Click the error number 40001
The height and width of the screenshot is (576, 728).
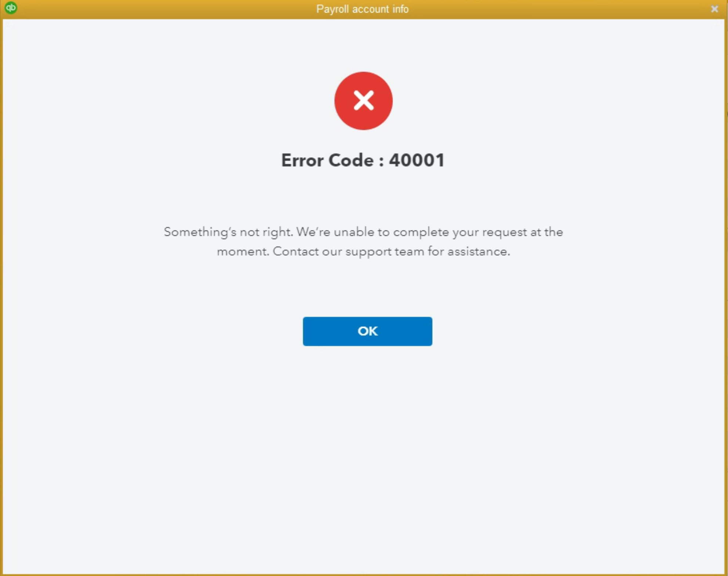coord(417,160)
